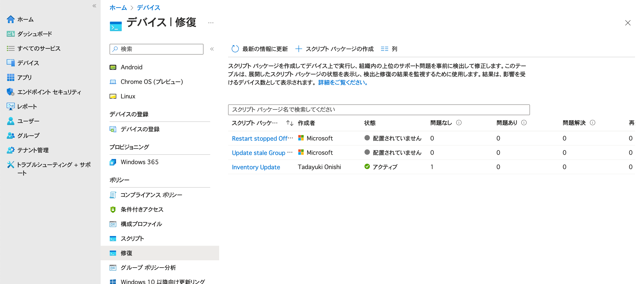Click the Home house icon in sidebar
Screen dimensions: 644x284
pyautogui.click(x=11, y=19)
